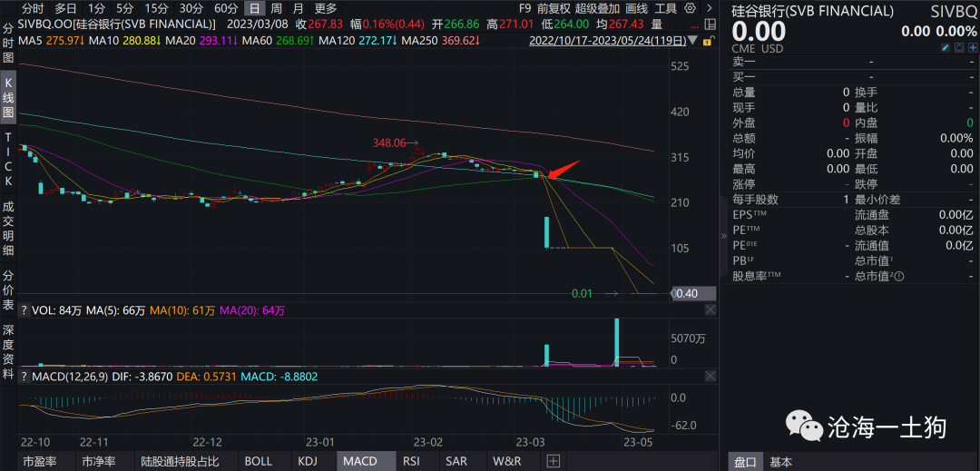Open help for MACD indicator
This screenshot has width=980, height=471.
point(24,377)
